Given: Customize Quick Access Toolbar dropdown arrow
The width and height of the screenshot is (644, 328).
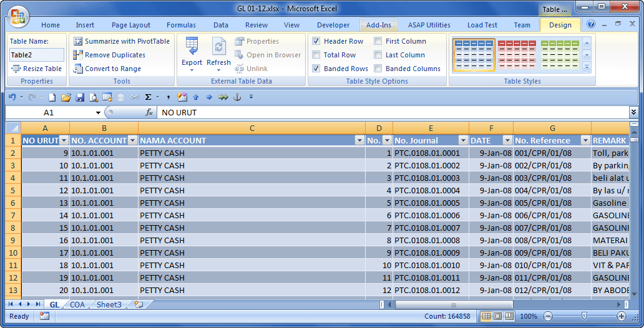Looking at the screenshot, I should click(251, 97).
